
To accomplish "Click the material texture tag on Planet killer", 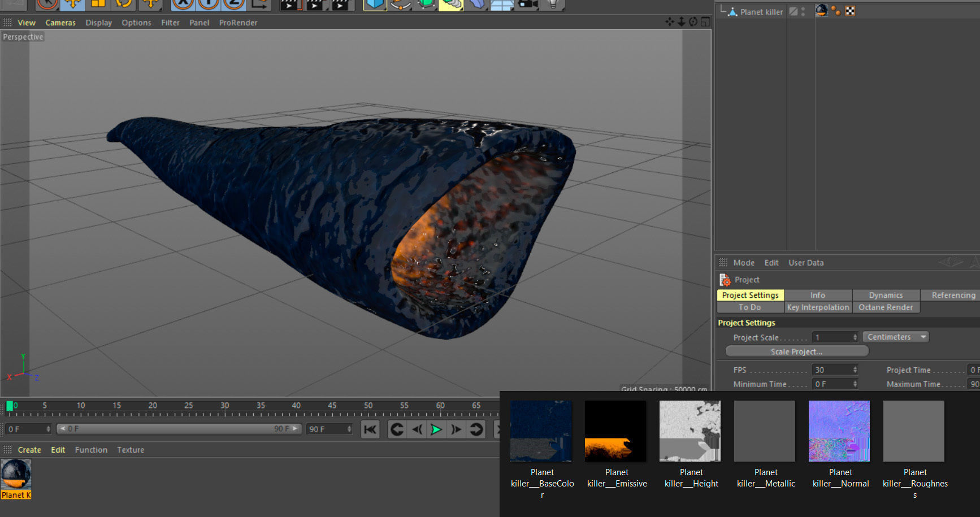I will click(822, 11).
